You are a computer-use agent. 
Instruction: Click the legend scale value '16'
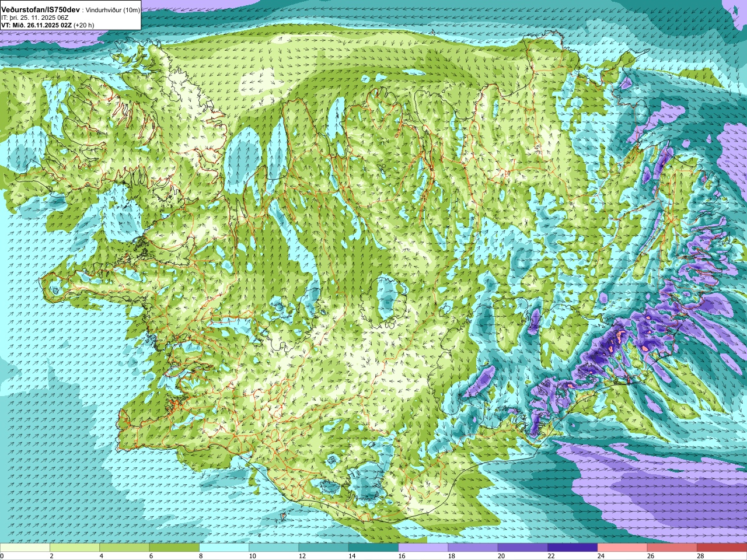(402, 556)
